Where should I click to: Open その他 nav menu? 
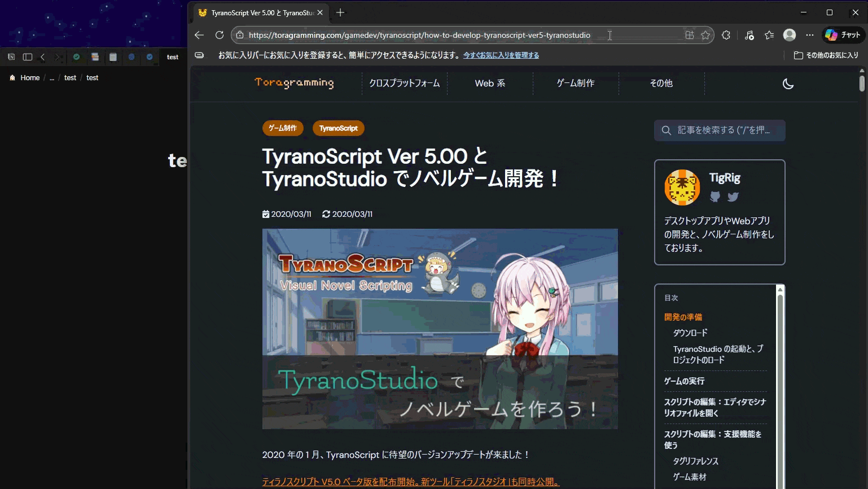tap(661, 83)
